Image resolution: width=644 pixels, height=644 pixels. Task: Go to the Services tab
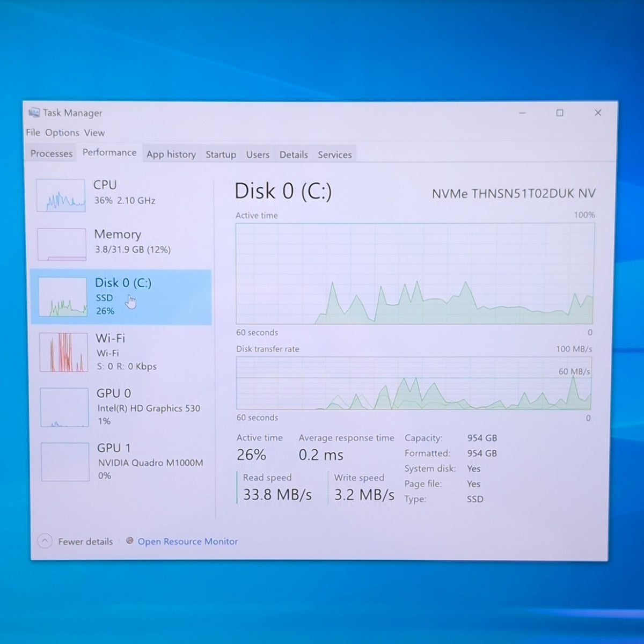[335, 155]
